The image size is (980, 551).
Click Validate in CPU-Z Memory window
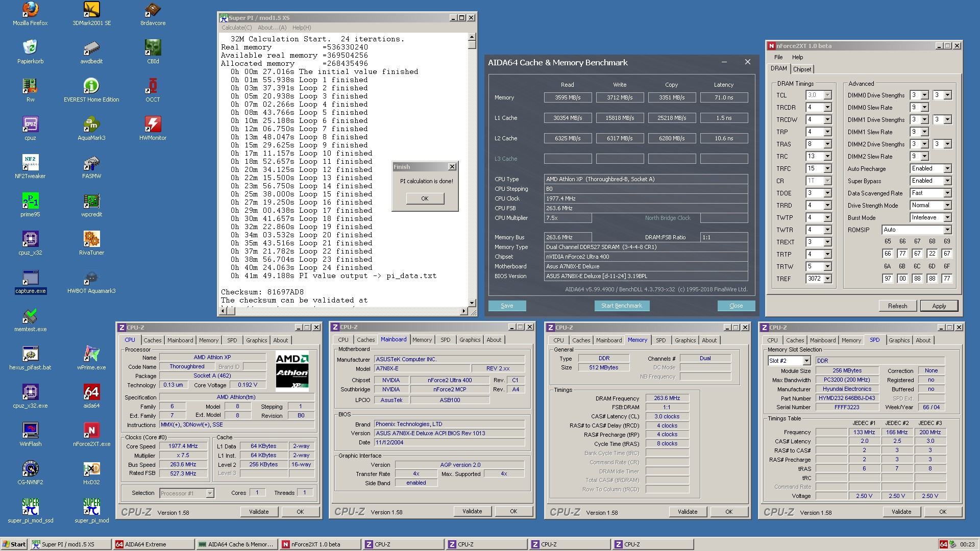pyautogui.click(x=687, y=512)
